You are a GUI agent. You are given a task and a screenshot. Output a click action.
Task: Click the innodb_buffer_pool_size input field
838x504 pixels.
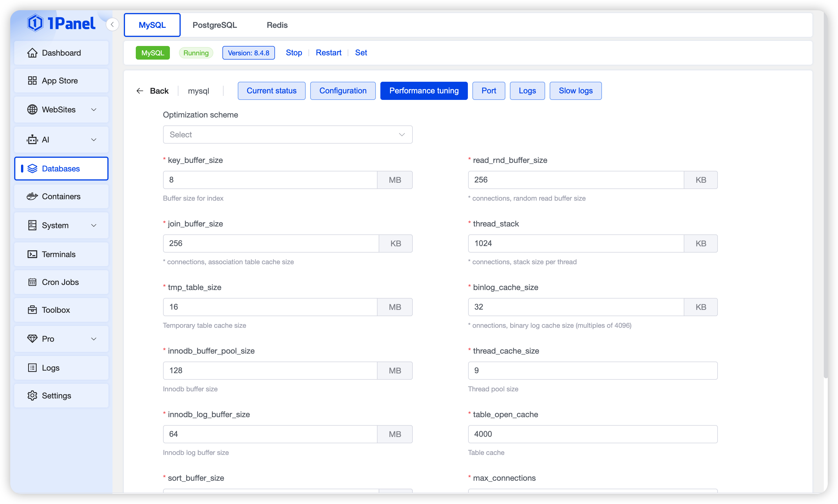(270, 371)
